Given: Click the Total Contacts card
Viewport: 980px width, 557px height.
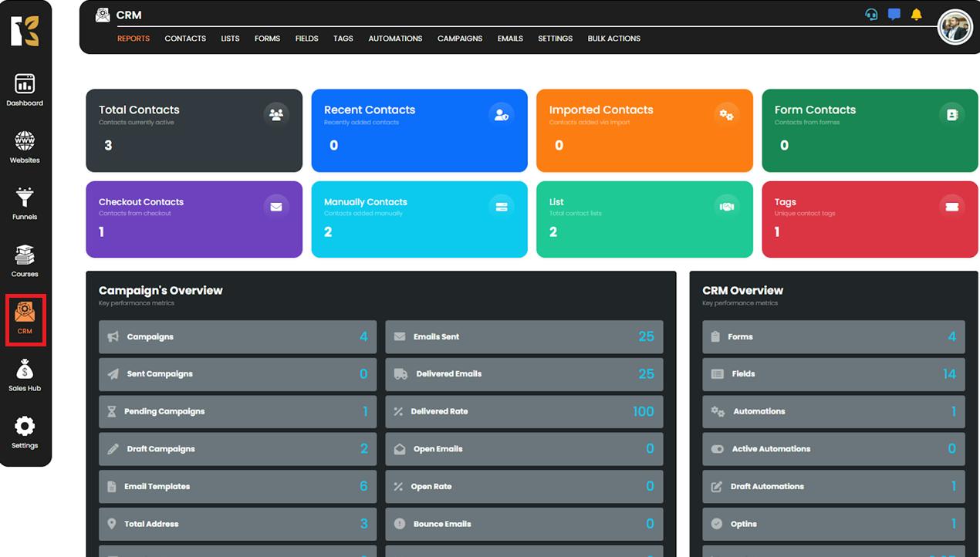Looking at the screenshot, I should [x=194, y=130].
